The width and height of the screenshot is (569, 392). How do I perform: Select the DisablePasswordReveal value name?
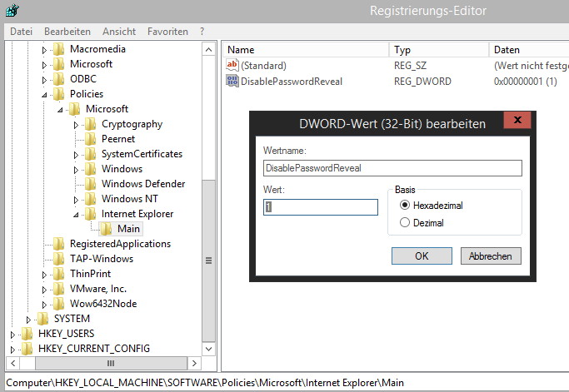(x=292, y=82)
